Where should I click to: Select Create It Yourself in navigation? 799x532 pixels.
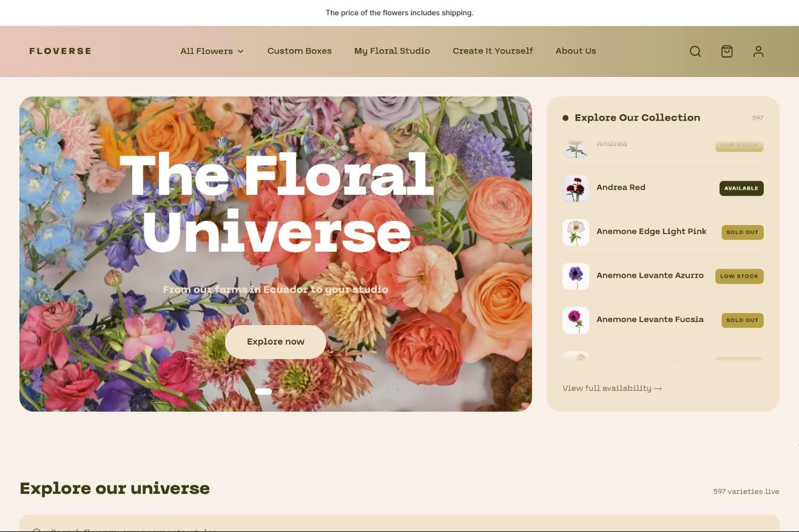click(493, 51)
